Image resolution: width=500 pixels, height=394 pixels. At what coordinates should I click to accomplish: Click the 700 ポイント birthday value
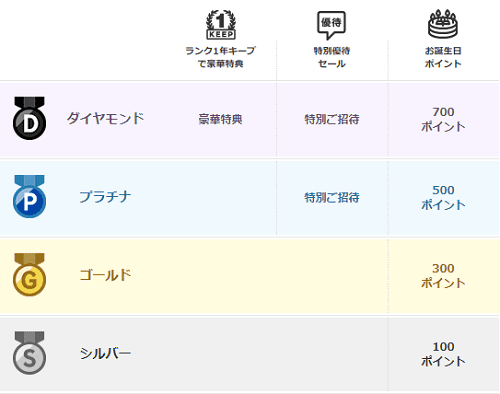pyautogui.click(x=443, y=119)
